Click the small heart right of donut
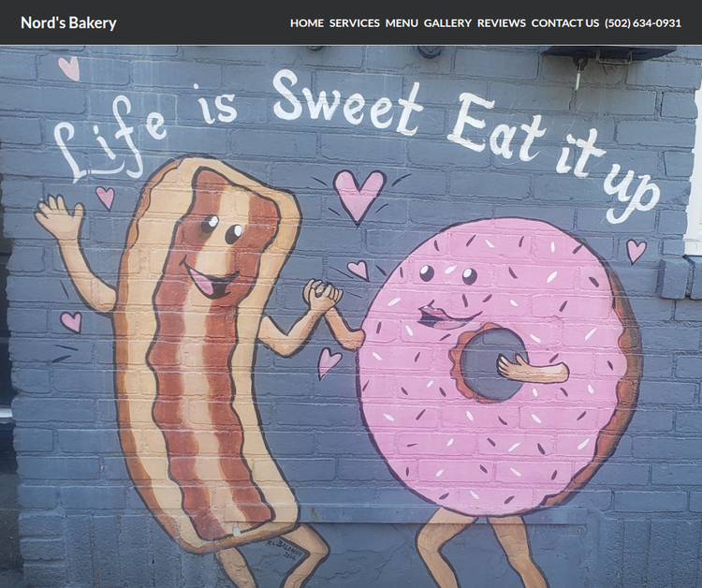702x588 pixels. pos(636,250)
